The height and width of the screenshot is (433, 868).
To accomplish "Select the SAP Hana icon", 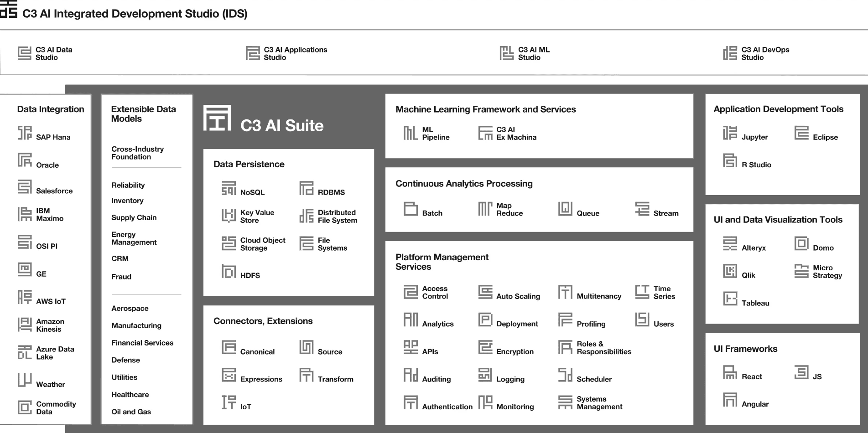I will [25, 133].
